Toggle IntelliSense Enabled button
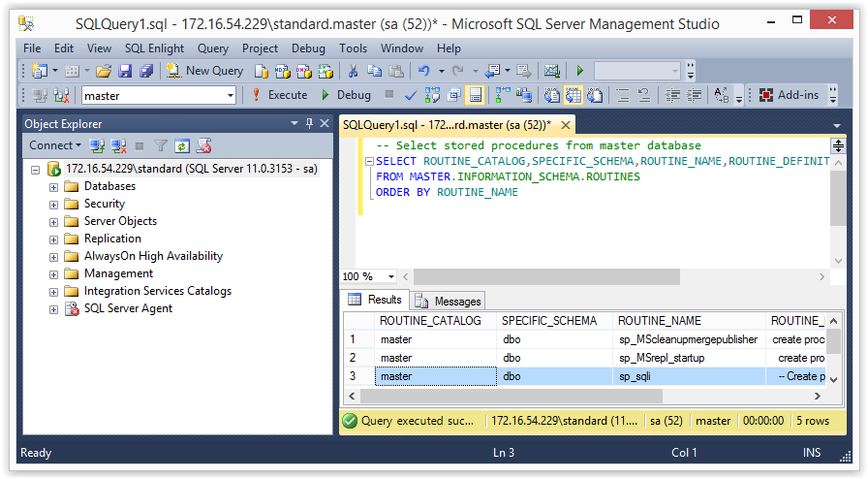868x479 pixels. (x=476, y=95)
